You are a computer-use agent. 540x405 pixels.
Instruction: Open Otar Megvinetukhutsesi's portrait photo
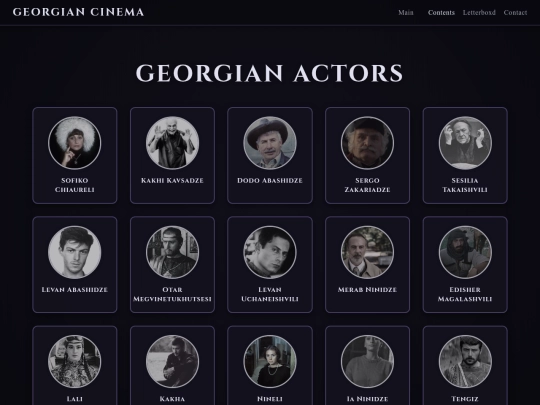point(172,252)
